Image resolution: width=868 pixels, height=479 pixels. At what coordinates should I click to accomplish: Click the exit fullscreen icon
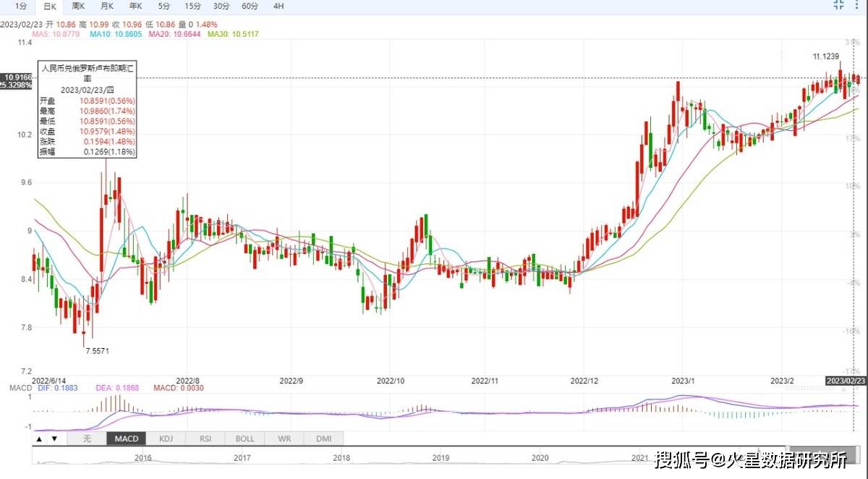click(839, 5)
